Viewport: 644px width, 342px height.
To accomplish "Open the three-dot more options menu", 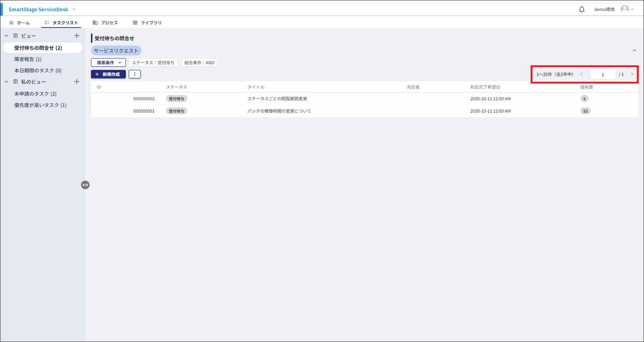I will point(134,74).
